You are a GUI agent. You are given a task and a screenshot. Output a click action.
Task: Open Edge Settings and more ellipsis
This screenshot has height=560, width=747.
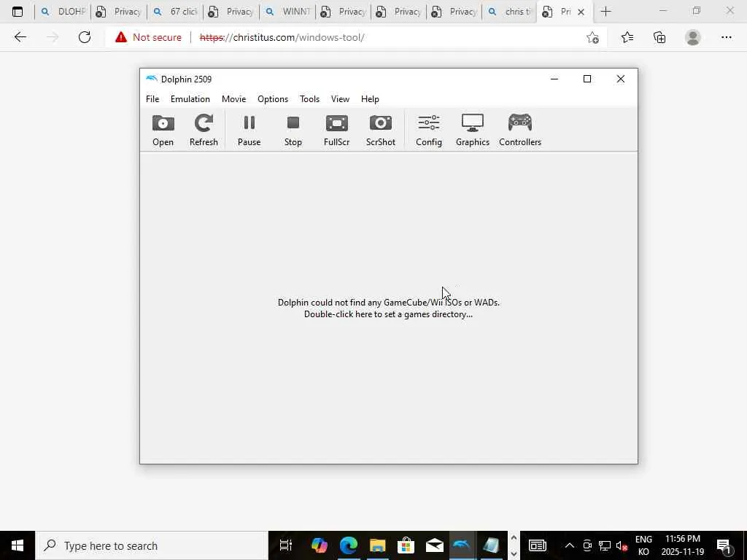click(726, 37)
